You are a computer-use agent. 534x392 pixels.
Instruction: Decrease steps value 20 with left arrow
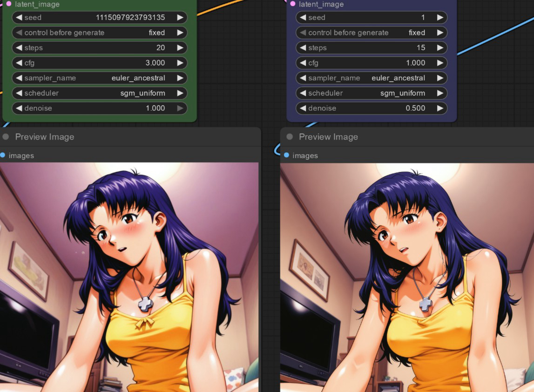click(19, 47)
